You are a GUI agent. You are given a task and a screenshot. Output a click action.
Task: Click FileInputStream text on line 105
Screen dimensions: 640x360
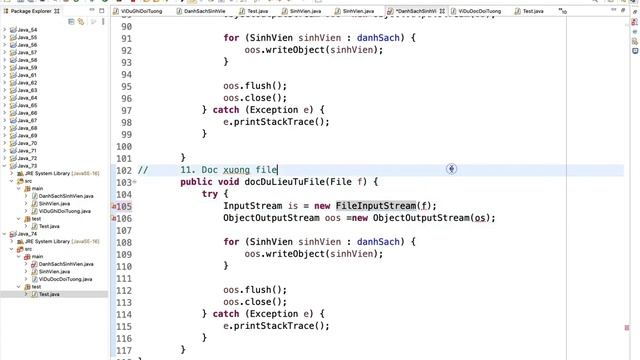[x=376, y=206]
